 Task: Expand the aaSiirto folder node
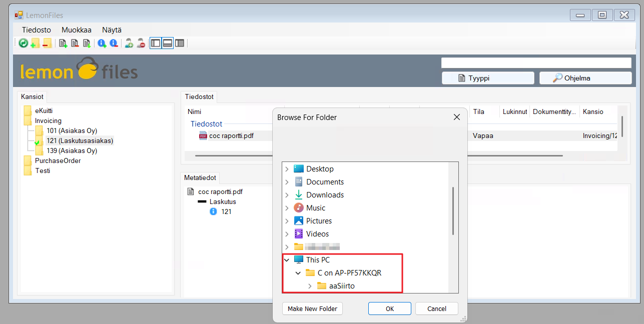pos(310,286)
